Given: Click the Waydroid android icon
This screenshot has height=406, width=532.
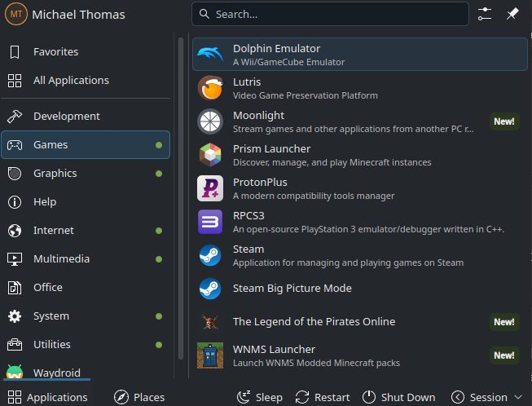Looking at the screenshot, I should coord(15,372).
